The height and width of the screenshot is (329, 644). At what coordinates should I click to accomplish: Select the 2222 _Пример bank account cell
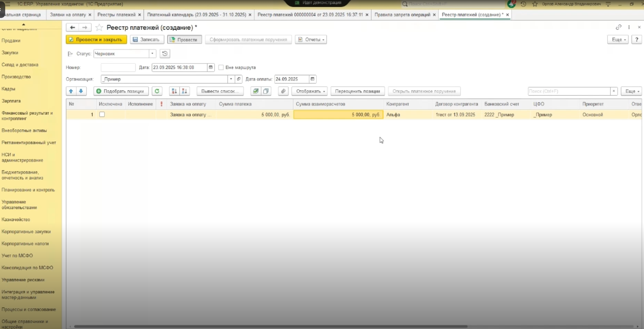(x=506, y=115)
